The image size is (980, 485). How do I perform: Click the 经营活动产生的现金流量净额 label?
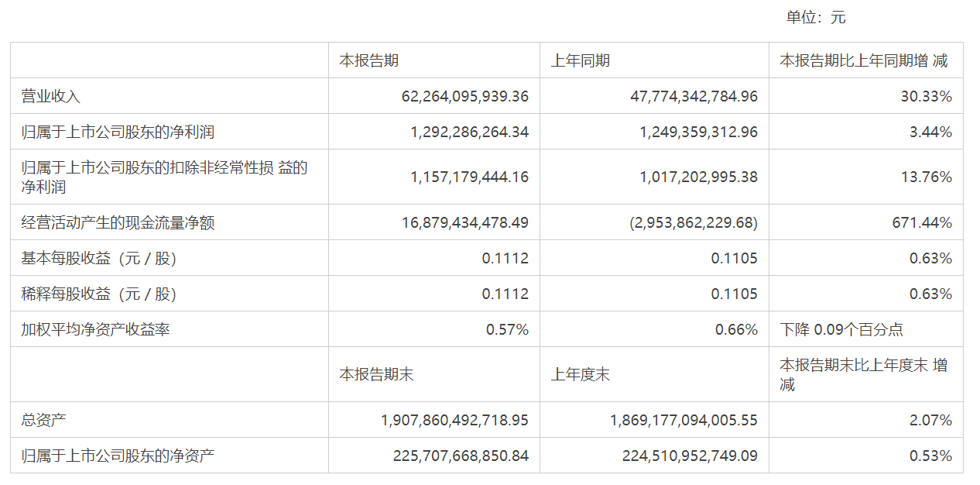[x=118, y=223]
